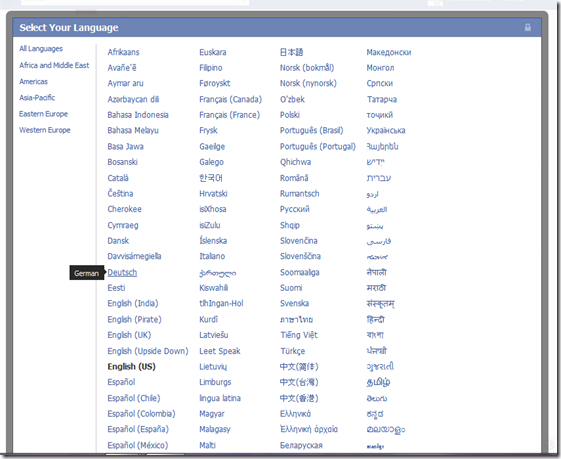Viewport: 561px width, 459px height.
Task: Pick Español (Chile)
Action: coord(134,398)
